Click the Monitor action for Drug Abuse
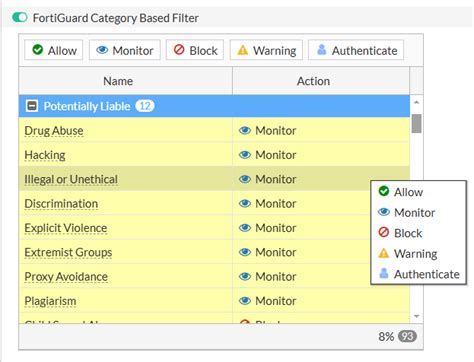Screen dimensions: 474x362 coord(276,131)
